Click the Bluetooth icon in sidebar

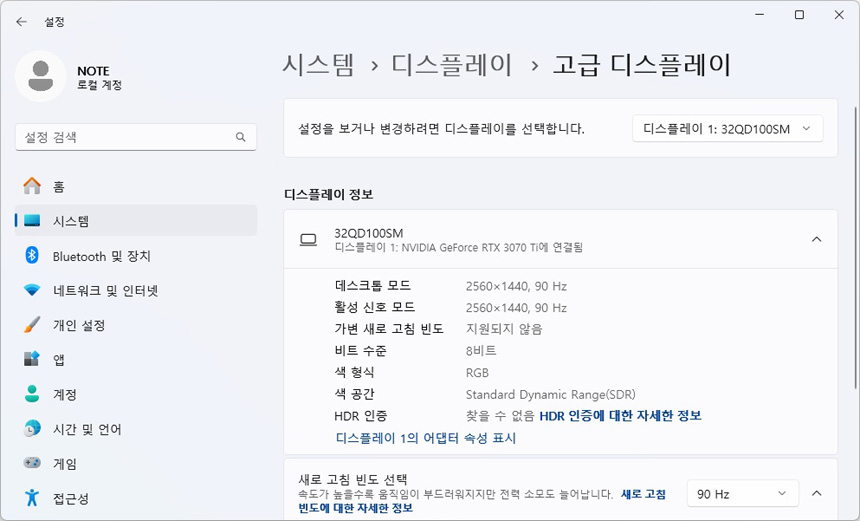coord(32,256)
